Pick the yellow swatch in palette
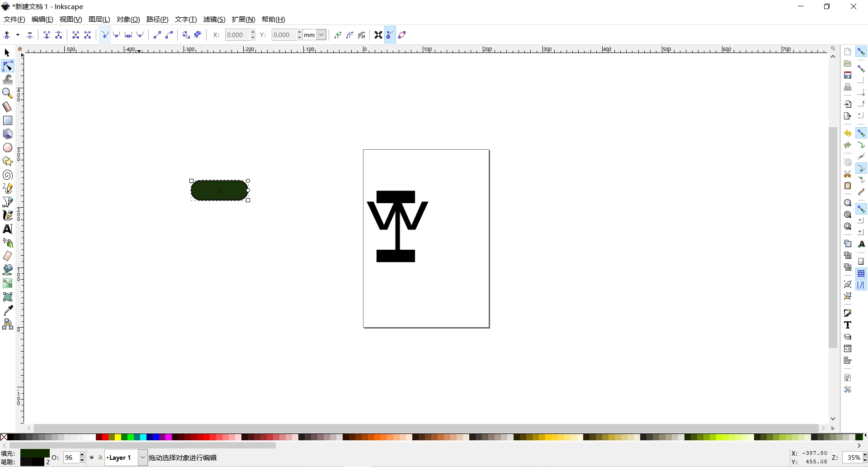This screenshot has width=868, height=467. (118, 437)
